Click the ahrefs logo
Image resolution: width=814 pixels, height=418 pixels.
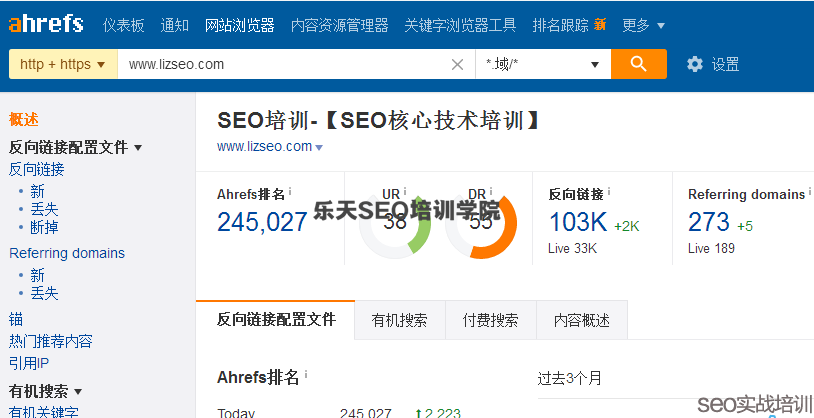pyautogui.click(x=46, y=24)
